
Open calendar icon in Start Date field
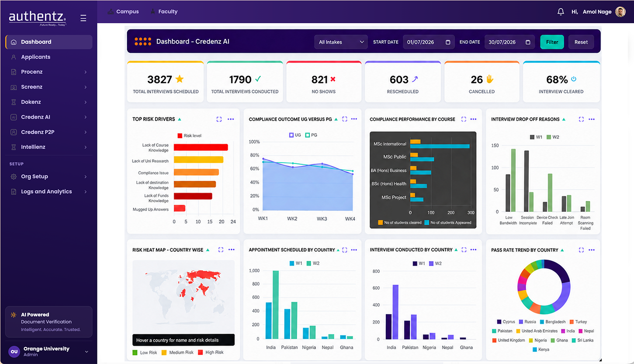click(448, 42)
